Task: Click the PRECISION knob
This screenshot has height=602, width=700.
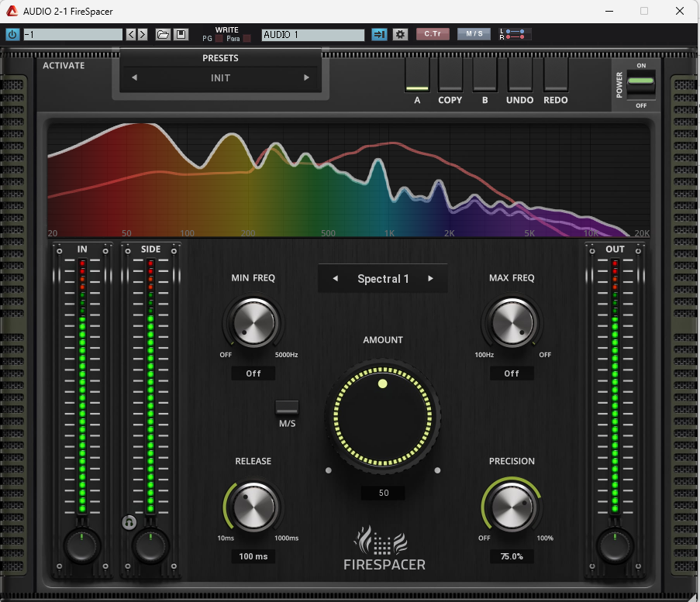Action: tap(512, 506)
